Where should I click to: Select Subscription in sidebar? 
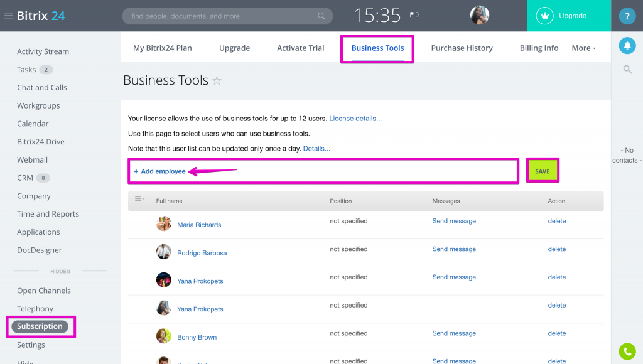click(x=40, y=326)
